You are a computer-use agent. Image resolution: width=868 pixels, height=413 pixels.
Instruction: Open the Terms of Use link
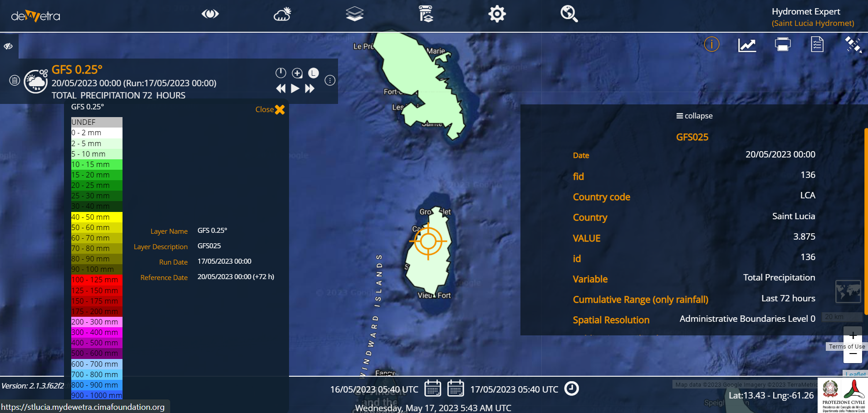coord(847,346)
